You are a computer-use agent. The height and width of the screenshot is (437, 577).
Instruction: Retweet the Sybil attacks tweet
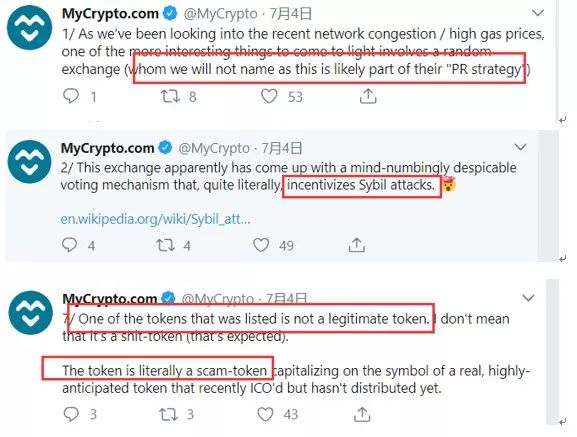point(165,245)
